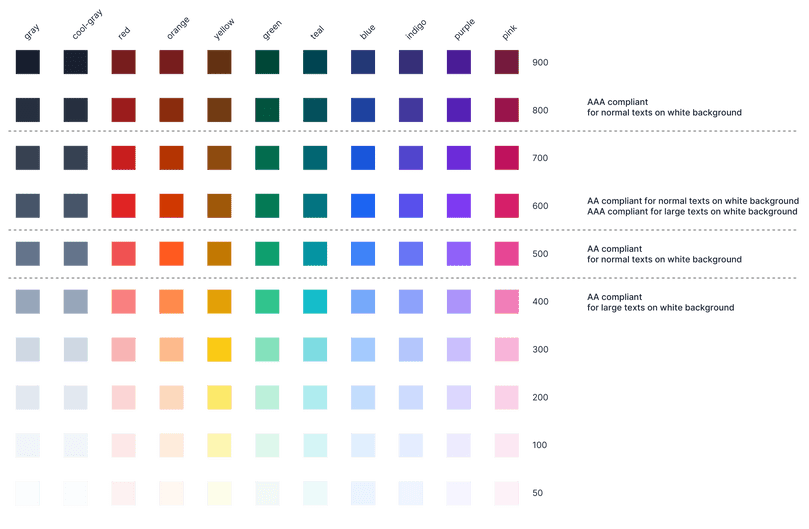The image size is (809, 529).
Task: Select the teal 900 swatch
Action: [x=315, y=62]
